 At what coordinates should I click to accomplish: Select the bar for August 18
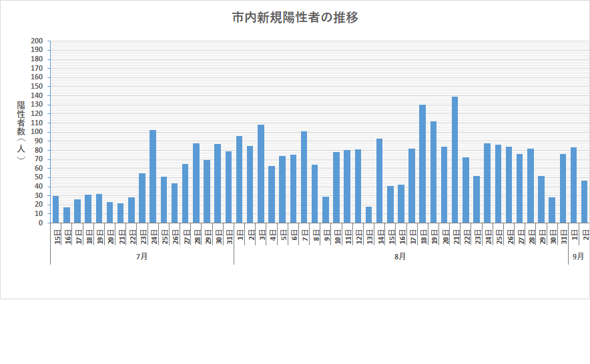click(422, 164)
